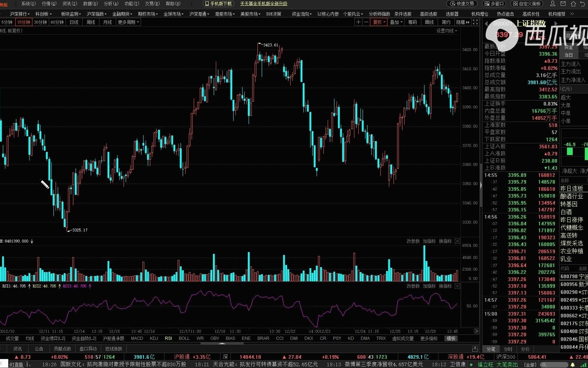Click chart-panel splitter collapse handle

click(x=481, y=185)
